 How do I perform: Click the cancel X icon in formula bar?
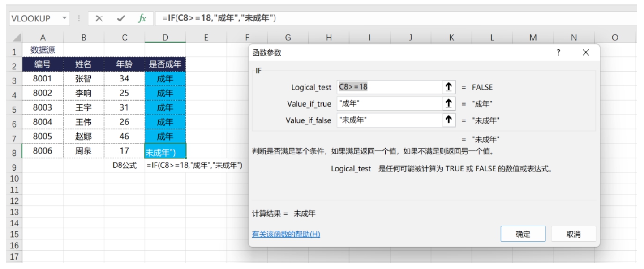99,18
